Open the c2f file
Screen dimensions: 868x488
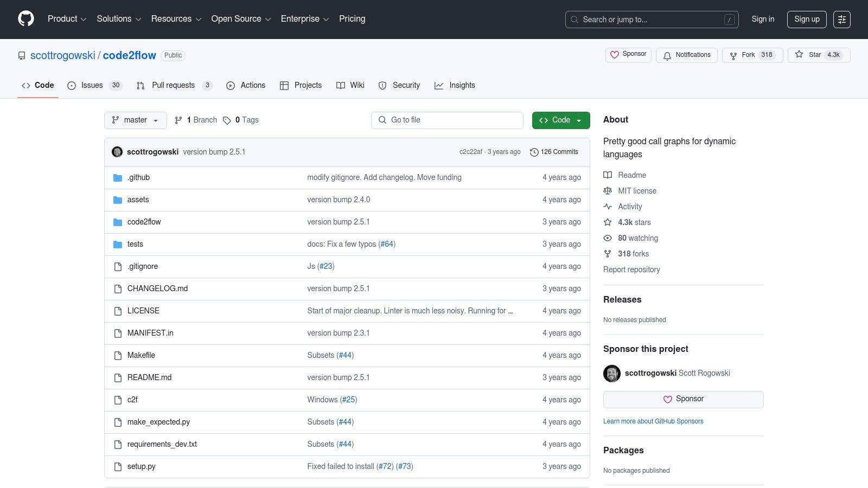(x=132, y=400)
